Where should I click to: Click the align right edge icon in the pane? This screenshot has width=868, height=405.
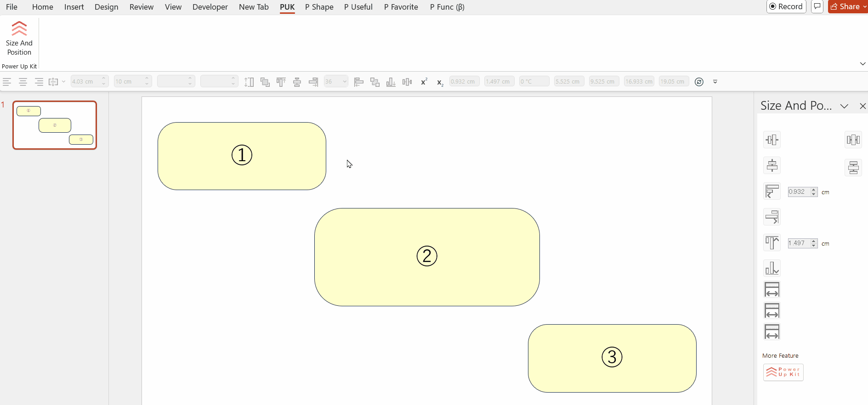772,217
